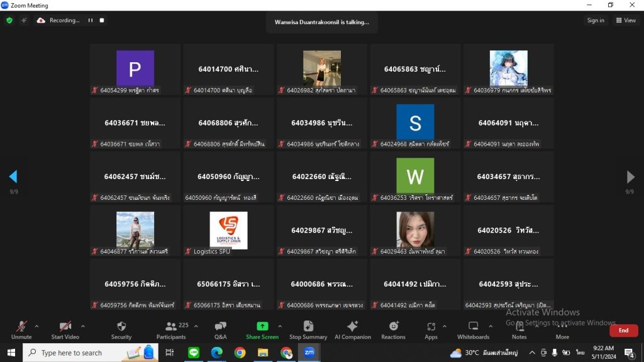
Task: Go to previous page of participants
Action: (x=13, y=177)
